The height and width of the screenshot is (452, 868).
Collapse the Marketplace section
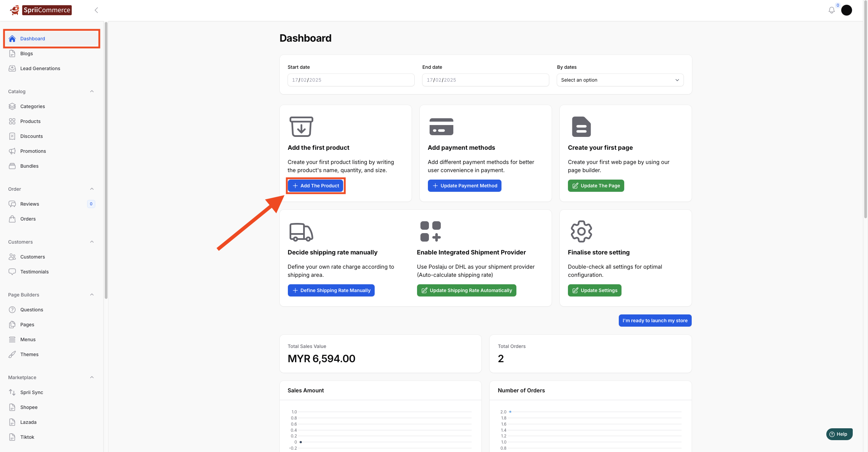click(x=92, y=377)
